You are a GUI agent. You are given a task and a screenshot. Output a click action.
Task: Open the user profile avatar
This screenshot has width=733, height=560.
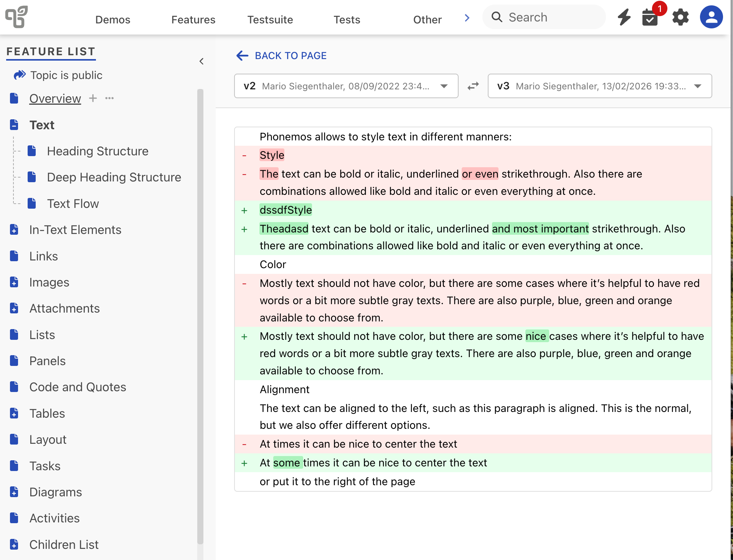(711, 17)
